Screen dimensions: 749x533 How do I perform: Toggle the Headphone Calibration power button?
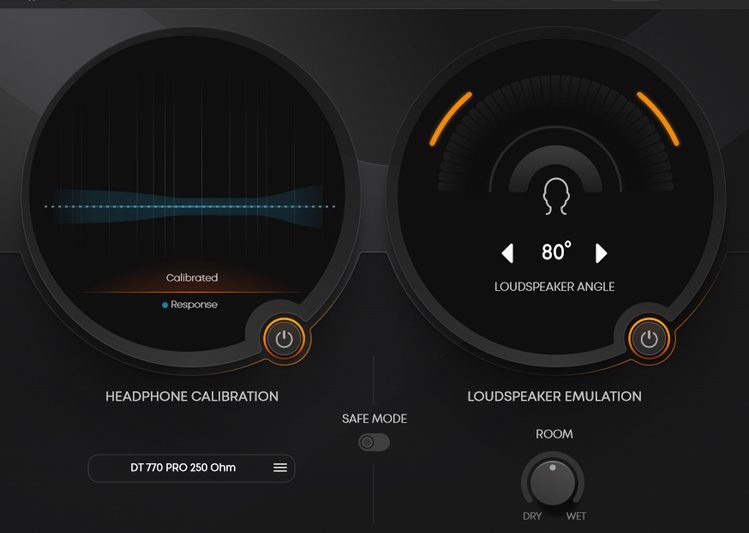tap(284, 339)
